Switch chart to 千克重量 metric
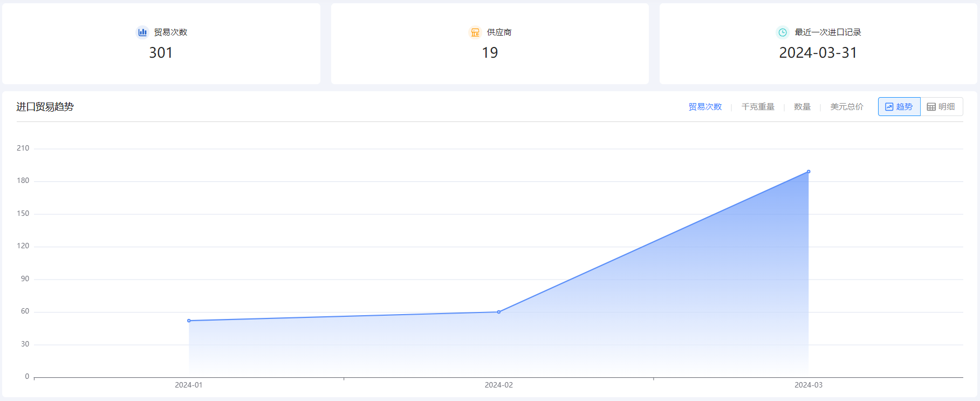This screenshot has height=401, width=980. 758,107
